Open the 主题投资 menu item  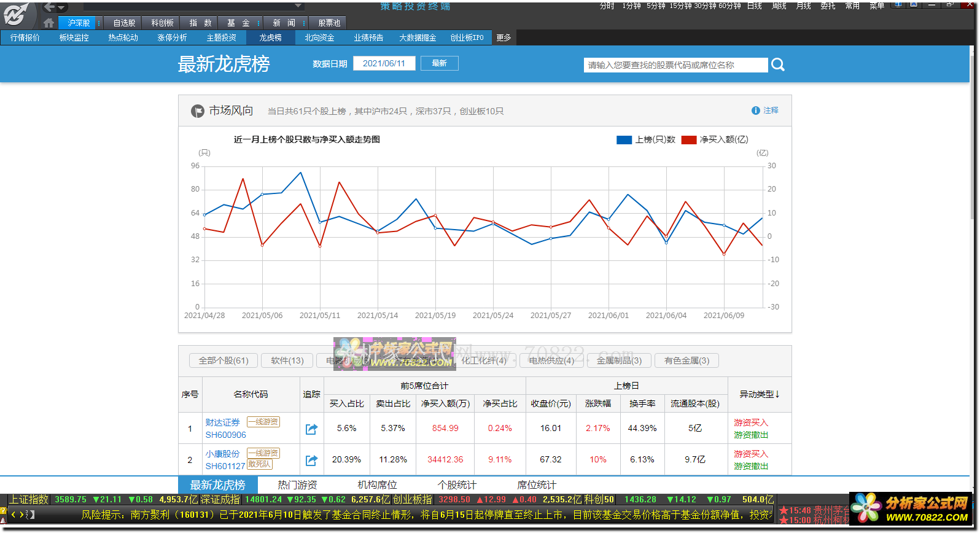coord(222,37)
